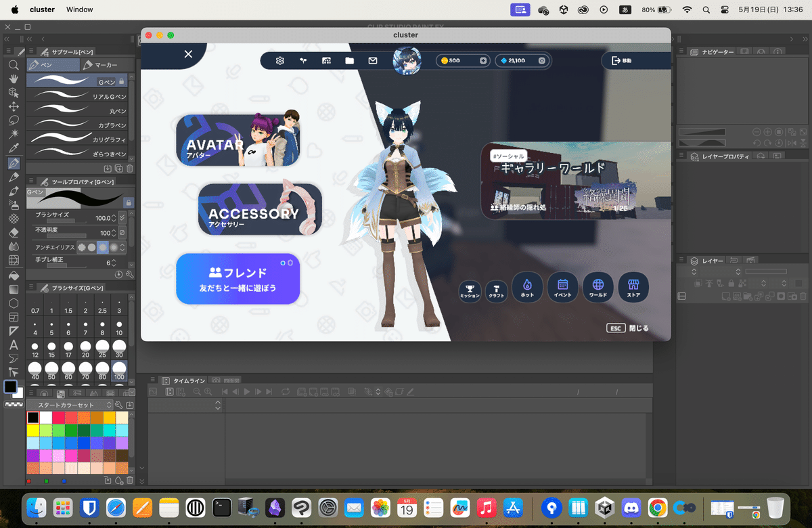Open tool property wrench settings
Screen dimensions: 812x528
(x=129, y=275)
